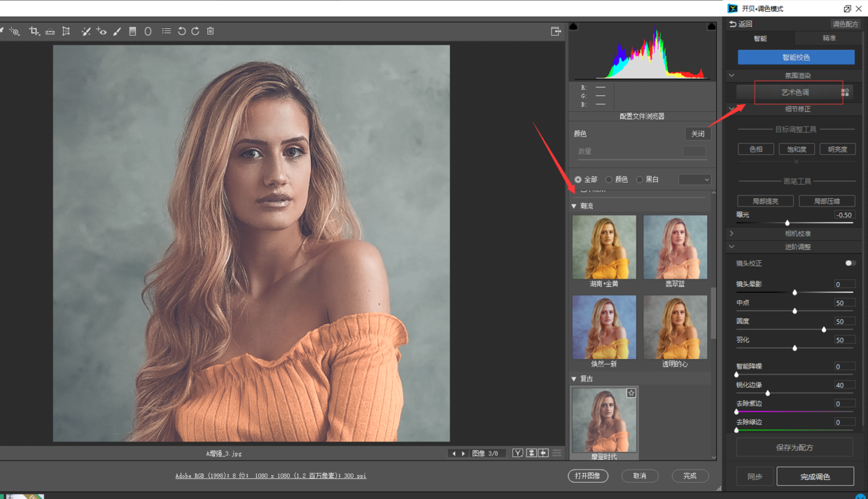Select the Straighten tool
The width and height of the screenshot is (868, 499).
click(x=50, y=31)
